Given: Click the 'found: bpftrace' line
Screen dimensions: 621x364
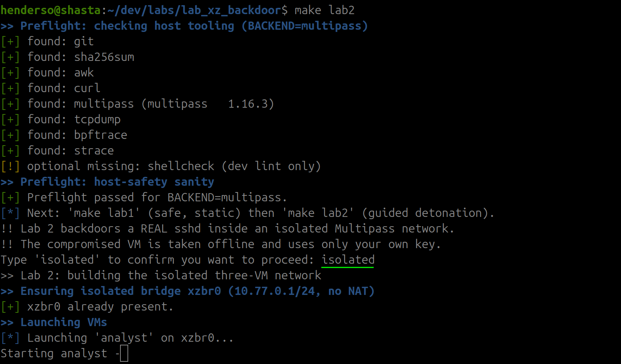Looking at the screenshot, I should click(x=77, y=135).
